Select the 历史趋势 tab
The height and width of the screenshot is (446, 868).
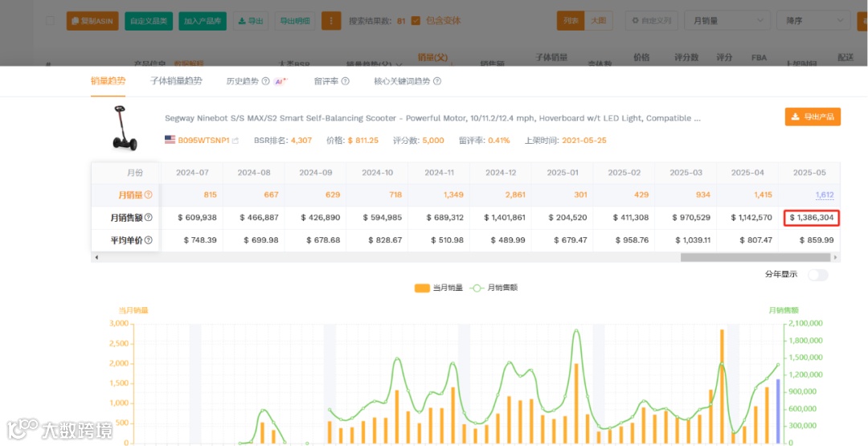[x=243, y=81]
